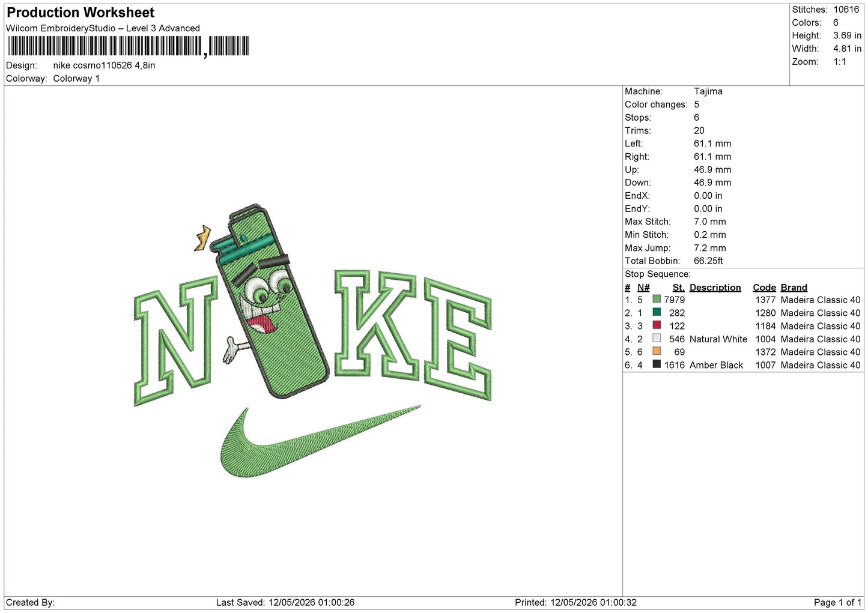The image size is (868, 613).
Task: Click the code 1280 in stop sequence
Action: [x=765, y=313]
